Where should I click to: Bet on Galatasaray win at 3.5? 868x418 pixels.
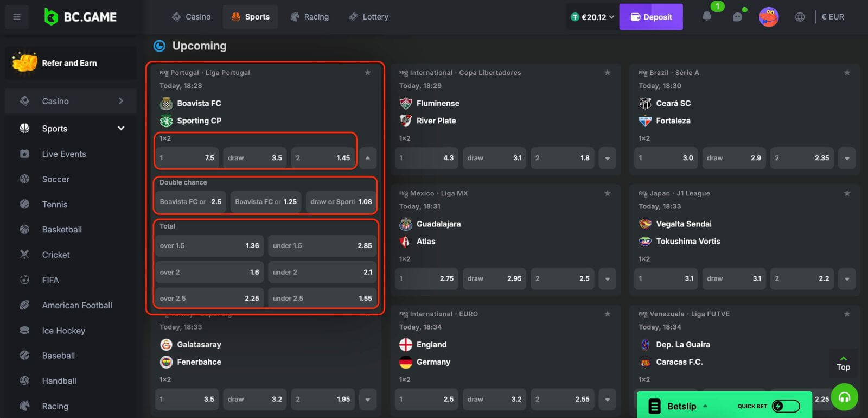point(187,399)
